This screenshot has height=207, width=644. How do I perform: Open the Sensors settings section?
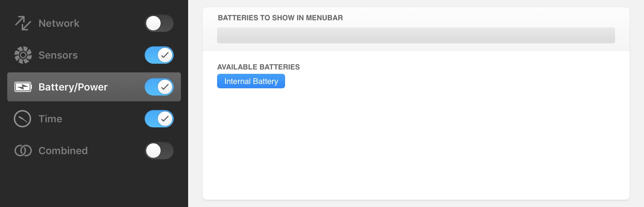[x=58, y=55]
